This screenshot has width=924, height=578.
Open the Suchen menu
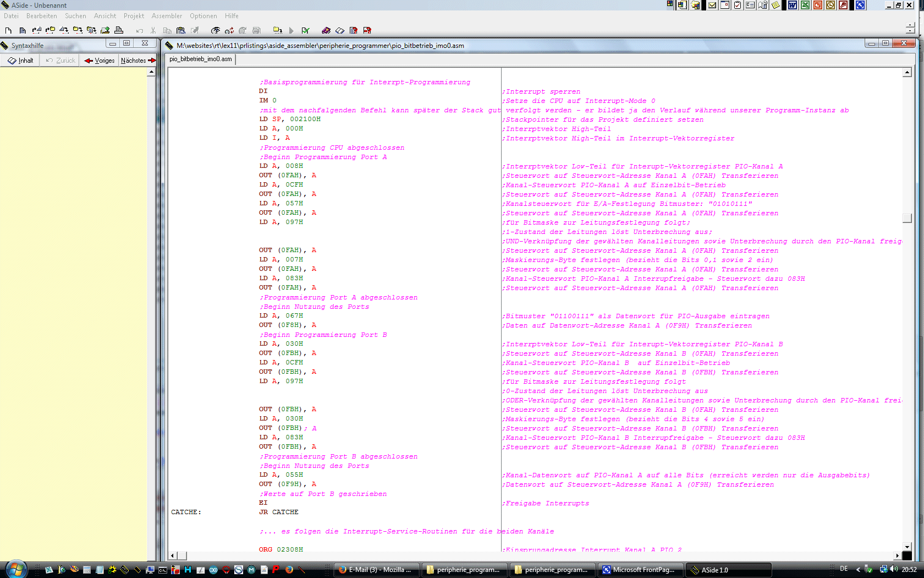pyautogui.click(x=75, y=16)
